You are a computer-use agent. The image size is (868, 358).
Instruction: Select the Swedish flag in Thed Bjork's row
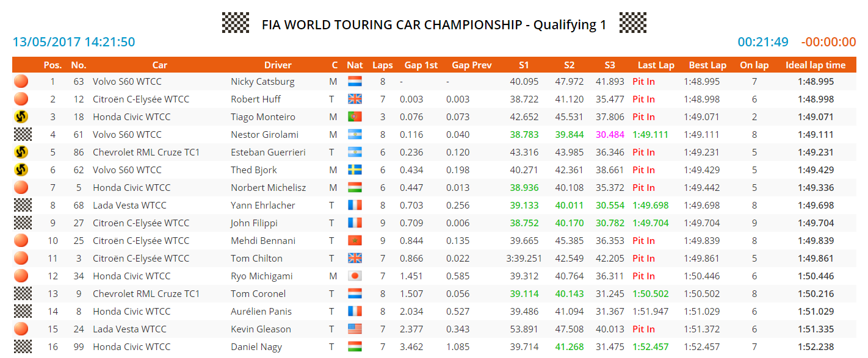click(x=355, y=170)
